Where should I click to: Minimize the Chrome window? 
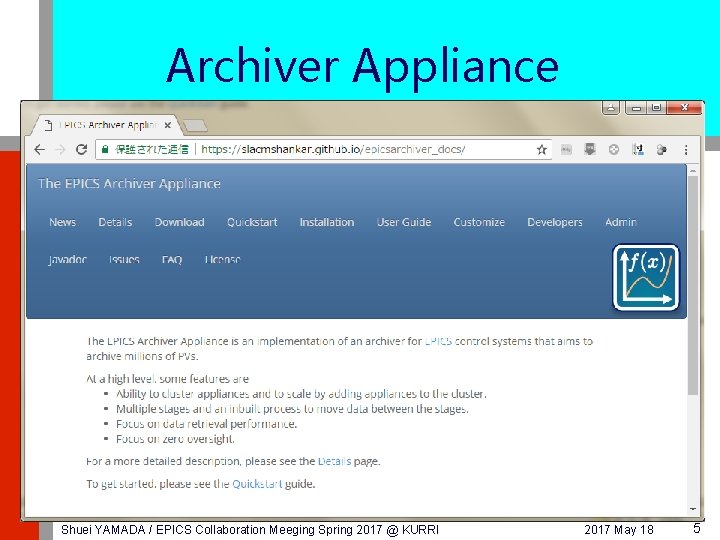click(x=636, y=108)
